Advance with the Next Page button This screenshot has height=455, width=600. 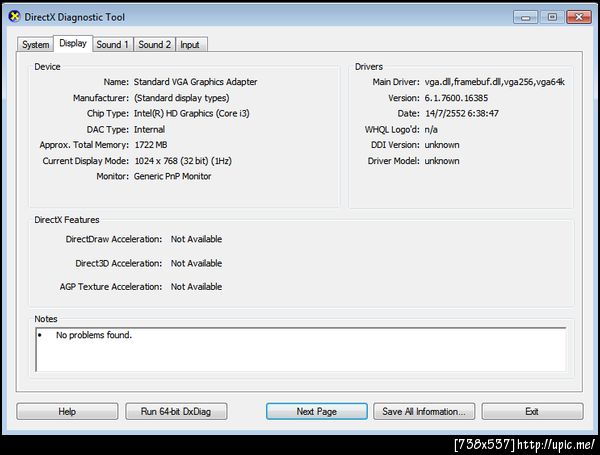click(x=317, y=411)
